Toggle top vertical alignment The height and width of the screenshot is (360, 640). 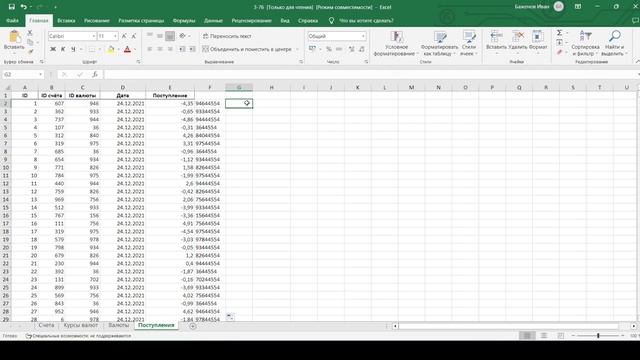tap(150, 36)
